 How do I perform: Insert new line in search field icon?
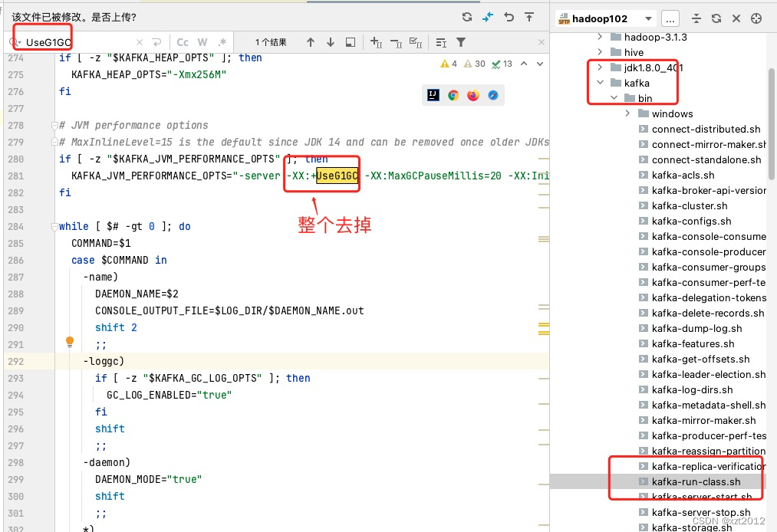coord(156,43)
